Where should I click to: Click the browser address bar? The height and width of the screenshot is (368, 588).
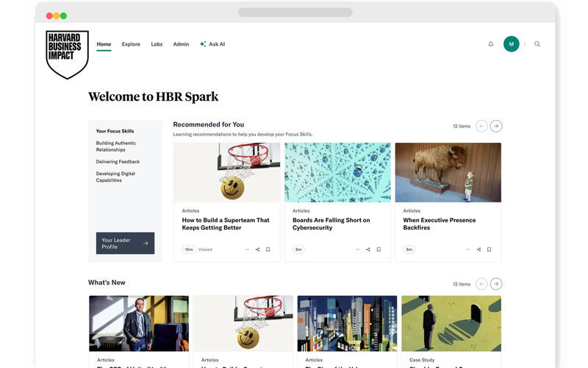[295, 12]
